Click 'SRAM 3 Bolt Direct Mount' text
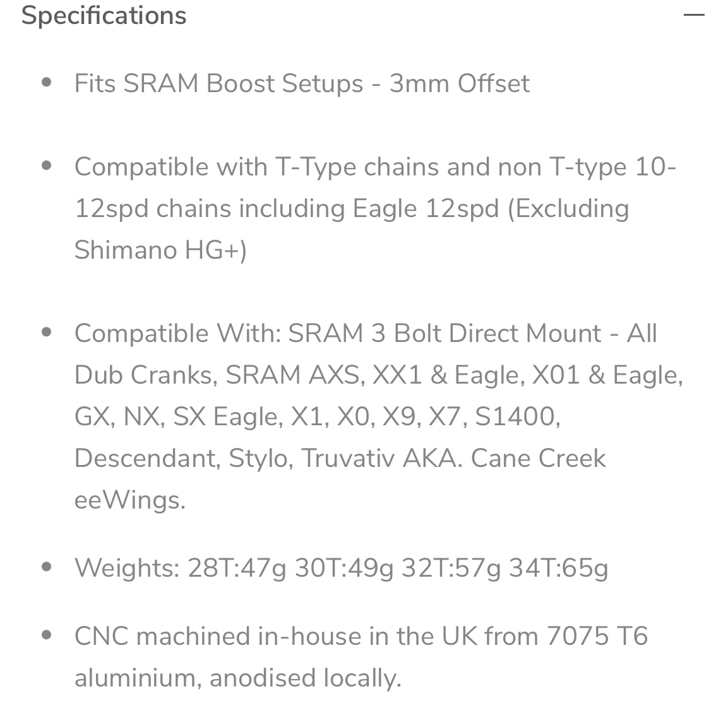Screen dimensions: 728x713 point(445,333)
